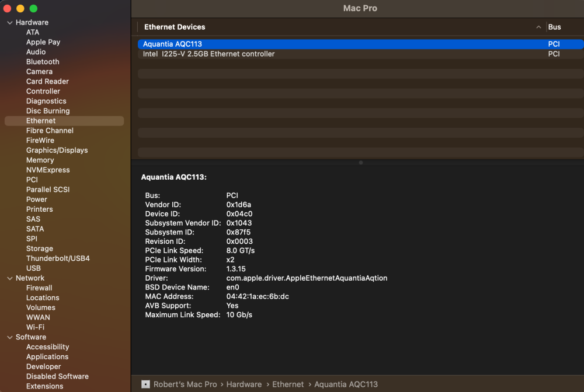Click the Maximum Link Speed value 10 Gb/s
The height and width of the screenshot is (392, 584).
pyautogui.click(x=239, y=315)
